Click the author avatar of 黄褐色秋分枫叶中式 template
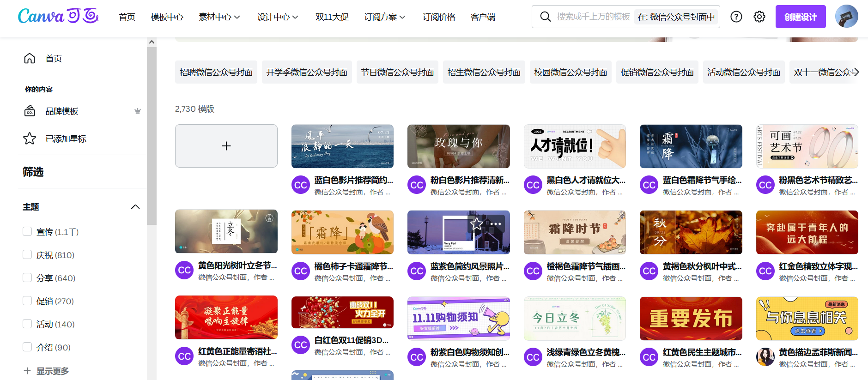Screen dimensions: 868x380 coord(649,271)
